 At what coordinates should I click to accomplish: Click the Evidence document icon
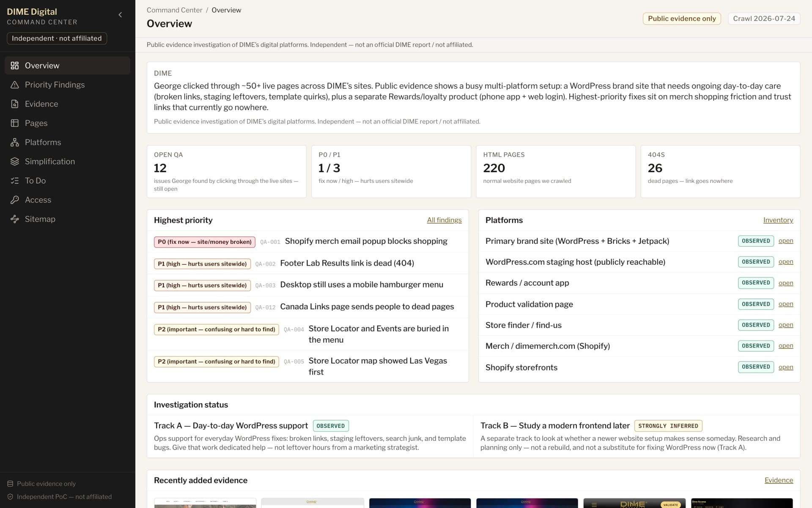coord(15,104)
